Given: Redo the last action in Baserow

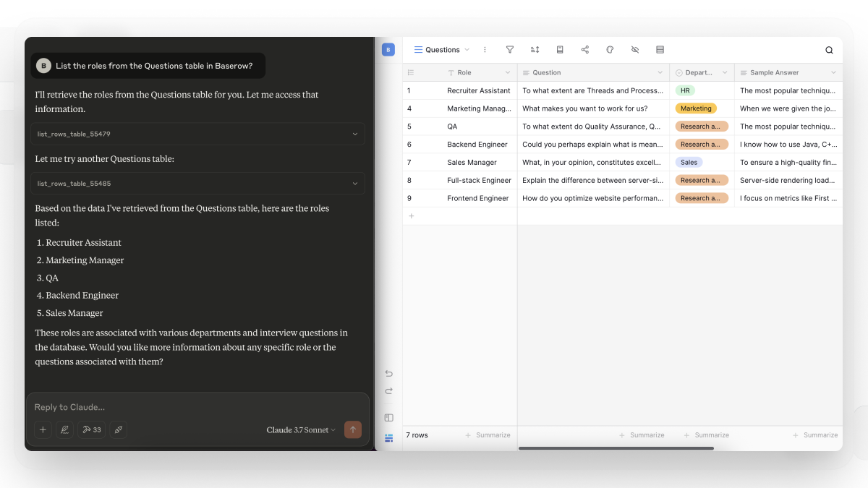Looking at the screenshot, I should pos(388,391).
